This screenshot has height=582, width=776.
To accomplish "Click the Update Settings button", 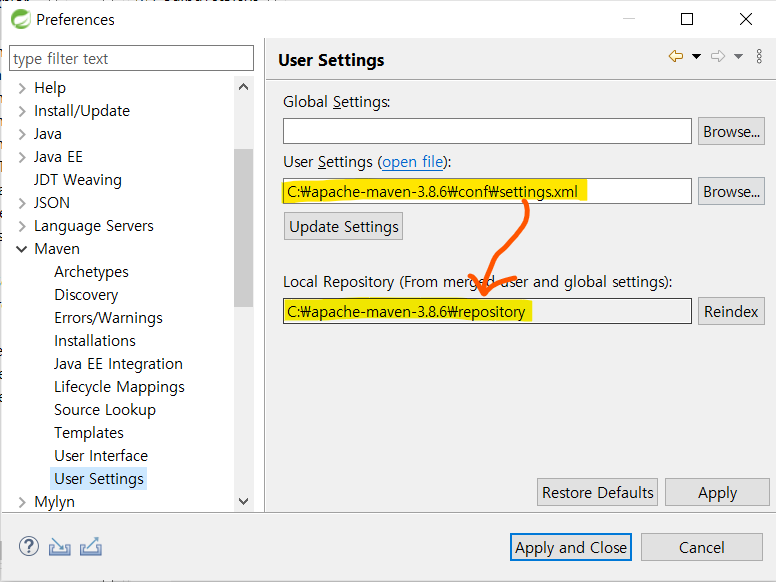I will (343, 226).
